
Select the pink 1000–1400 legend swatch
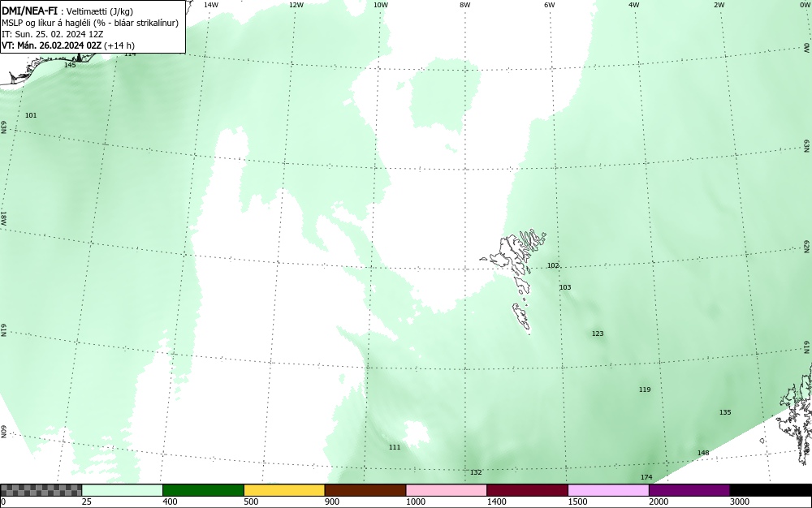click(x=447, y=490)
